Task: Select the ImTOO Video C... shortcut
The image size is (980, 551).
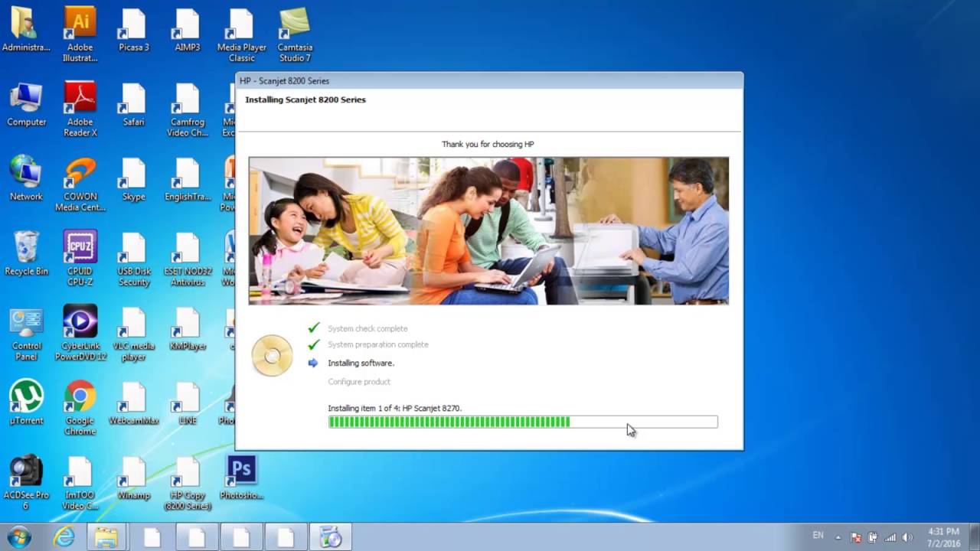Action: 80,482
